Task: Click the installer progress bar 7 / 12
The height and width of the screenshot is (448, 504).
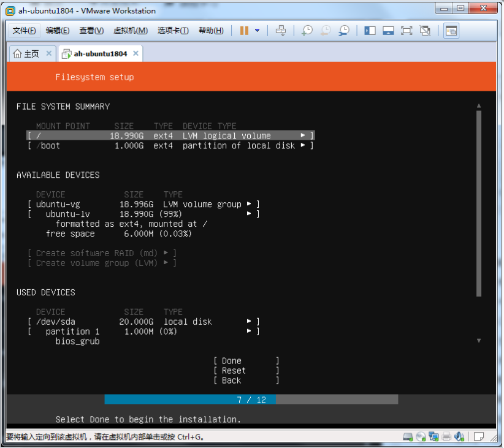Action: pos(251,400)
